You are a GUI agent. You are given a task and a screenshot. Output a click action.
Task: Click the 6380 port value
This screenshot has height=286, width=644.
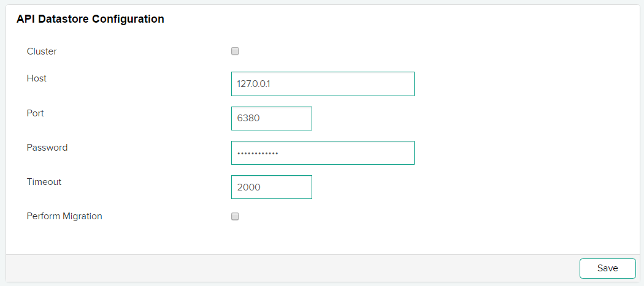click(x=248, y=119)
